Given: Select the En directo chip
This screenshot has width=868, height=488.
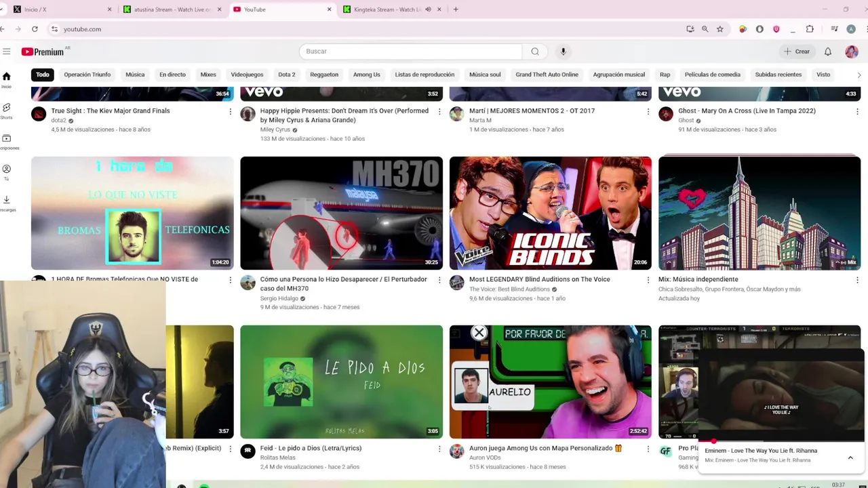Looking at the screenshot, I should coord(172,75).
